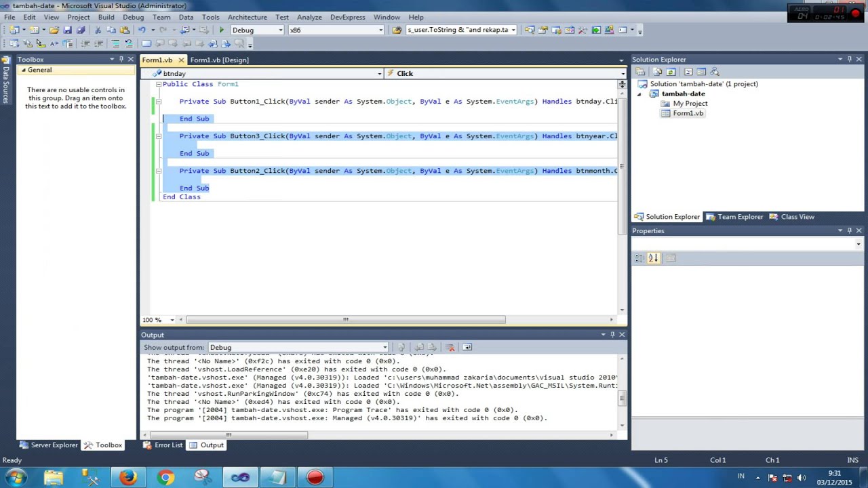
Task: Switch to Class View tab
Action: 791,217
